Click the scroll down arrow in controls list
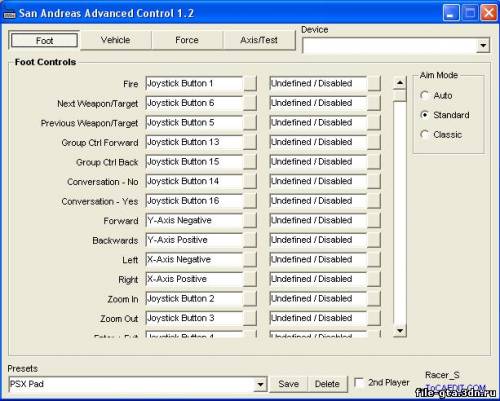 coord(400,331)
